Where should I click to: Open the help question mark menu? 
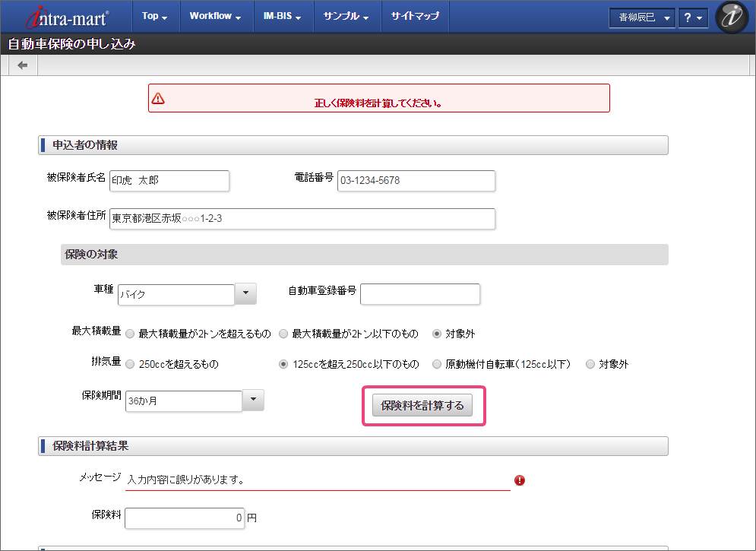[692, 18]
